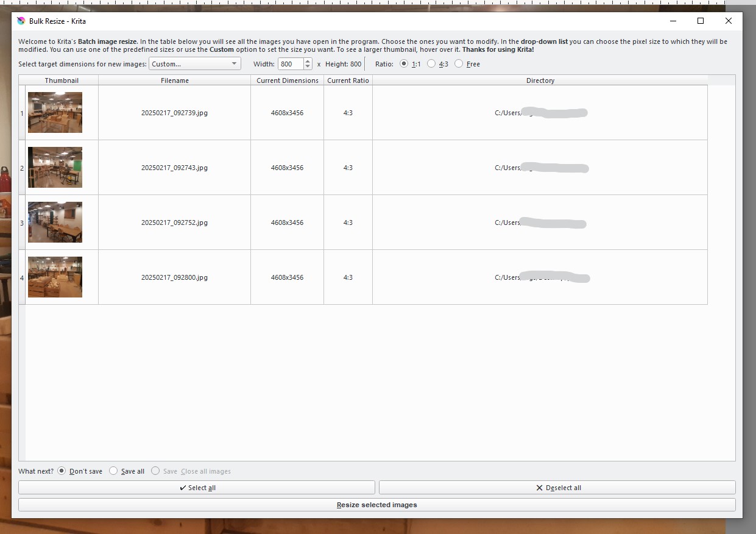
Task: Sort by the Filename column header
Action: click(x=175, y=80)
